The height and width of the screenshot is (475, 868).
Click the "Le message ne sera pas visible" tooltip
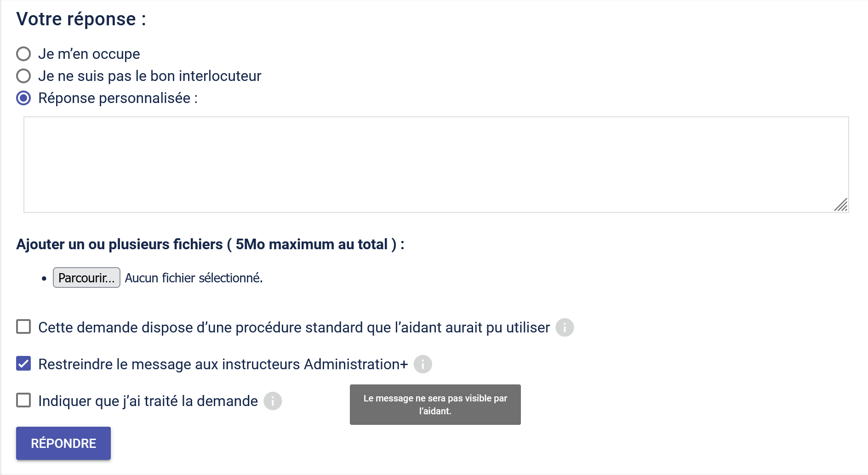(435, 405)
